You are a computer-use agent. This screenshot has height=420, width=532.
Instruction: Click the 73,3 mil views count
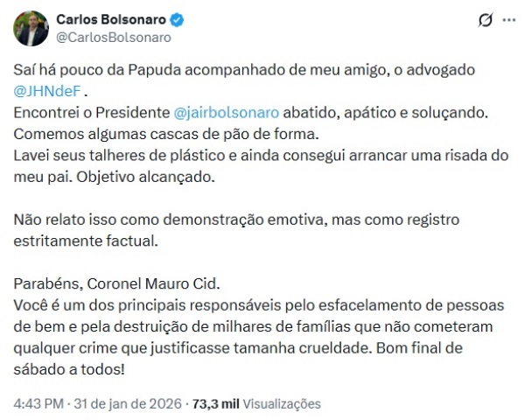pyautogui.click(x=214, y=404)
